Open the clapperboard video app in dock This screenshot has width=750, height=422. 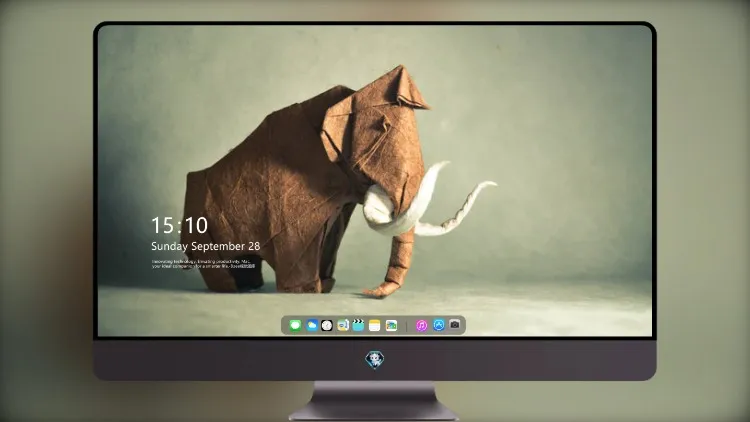click(x=358, y=326)
